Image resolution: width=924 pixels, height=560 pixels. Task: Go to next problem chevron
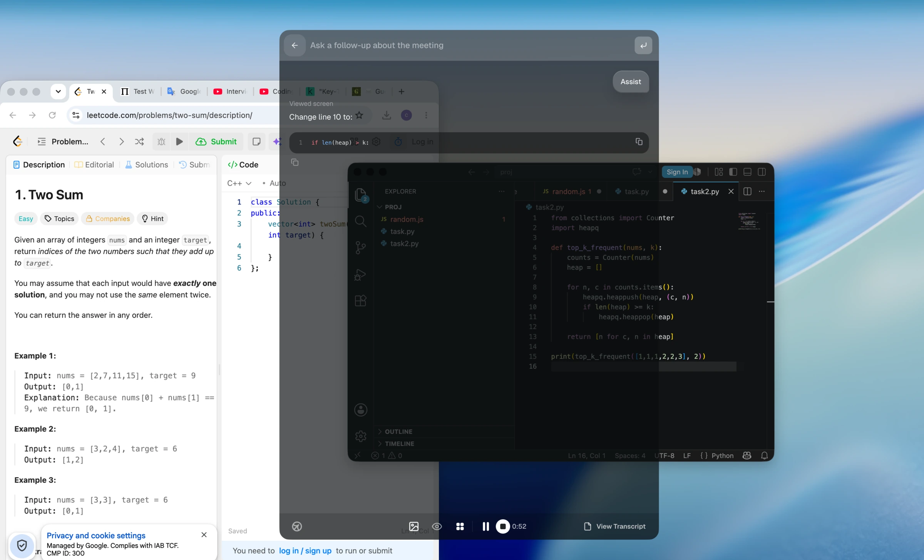[121, 142]
